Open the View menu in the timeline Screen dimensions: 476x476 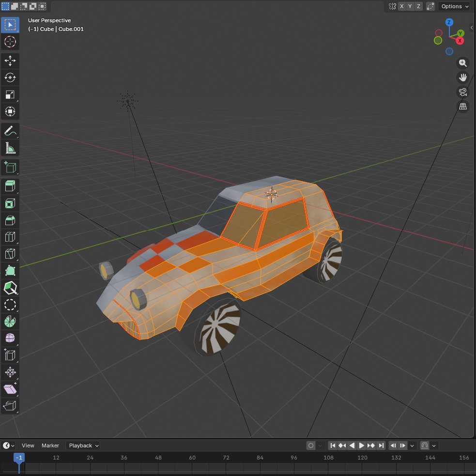tap(28, 445)
